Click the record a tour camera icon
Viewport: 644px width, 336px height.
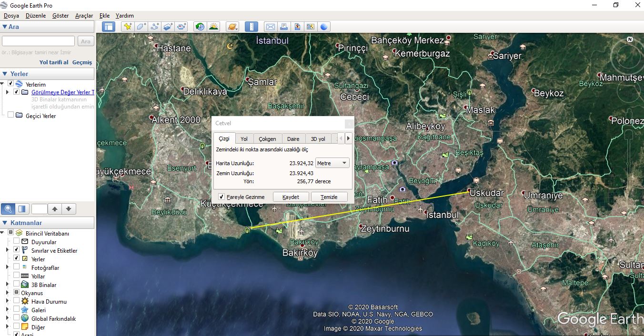(181, 27)
